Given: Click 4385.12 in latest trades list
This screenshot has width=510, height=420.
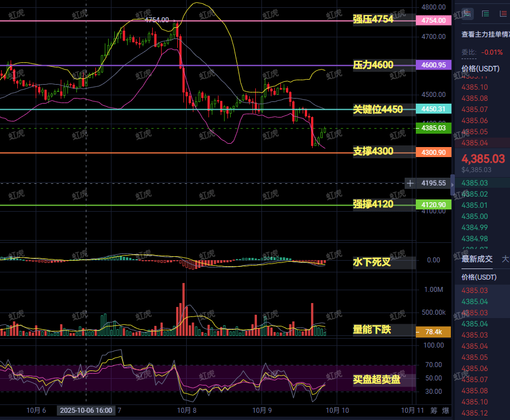Looking at the screenshot, I should coord(474,413).
